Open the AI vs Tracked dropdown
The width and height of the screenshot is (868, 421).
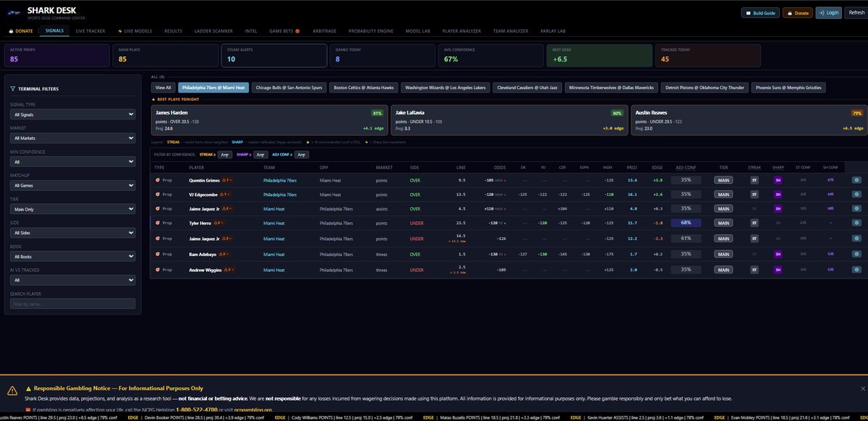click(x=72, y=280)
